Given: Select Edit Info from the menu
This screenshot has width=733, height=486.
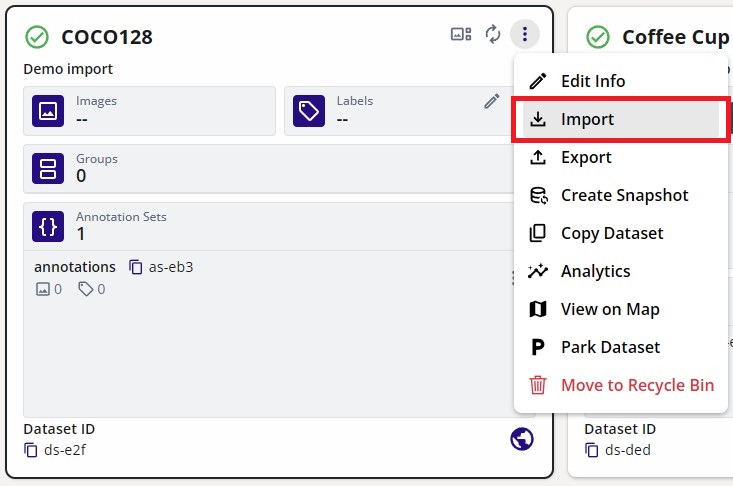Looking at the screenshot, I should click(620, 81).
